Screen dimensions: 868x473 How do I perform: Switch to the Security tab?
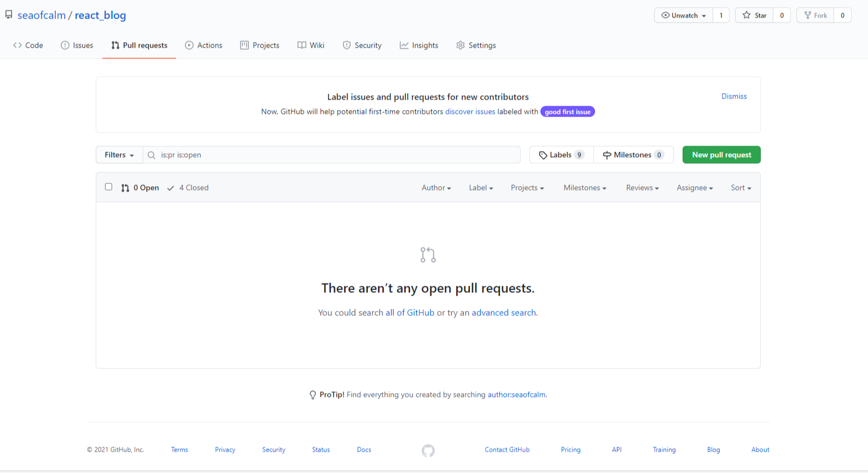(x=362, y=45)
